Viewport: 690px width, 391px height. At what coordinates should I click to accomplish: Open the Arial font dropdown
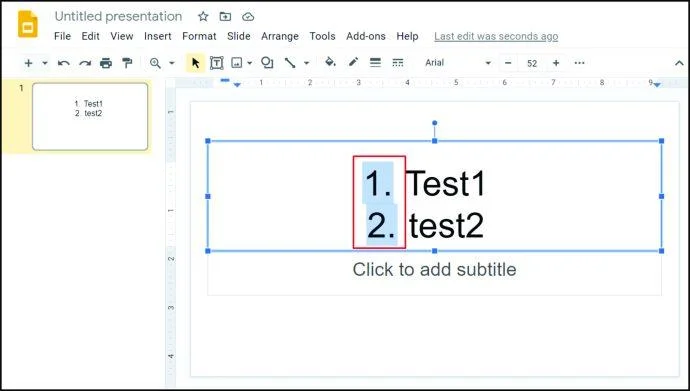click(457, 63)
